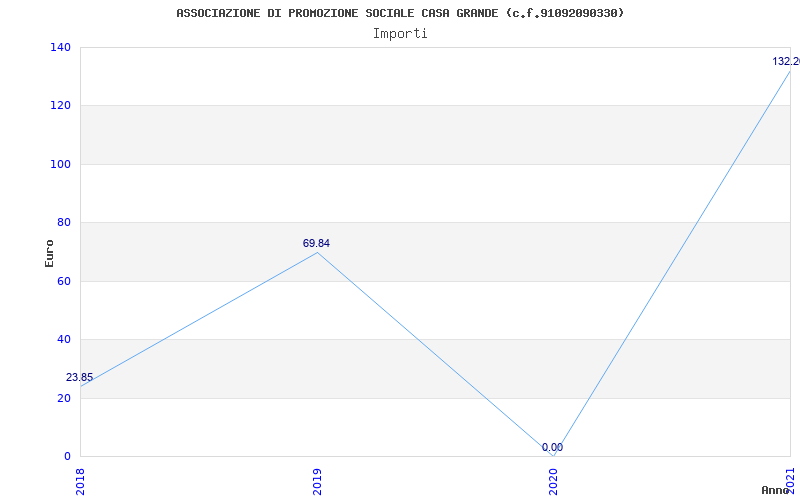
Task: Click the 132.2 data label
Action: coord(786,61)
